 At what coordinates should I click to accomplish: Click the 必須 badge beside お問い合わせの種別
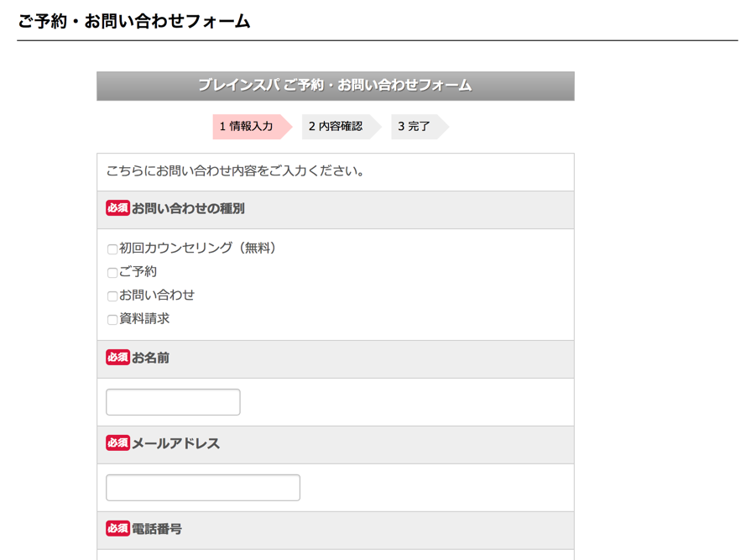point(117,208)
